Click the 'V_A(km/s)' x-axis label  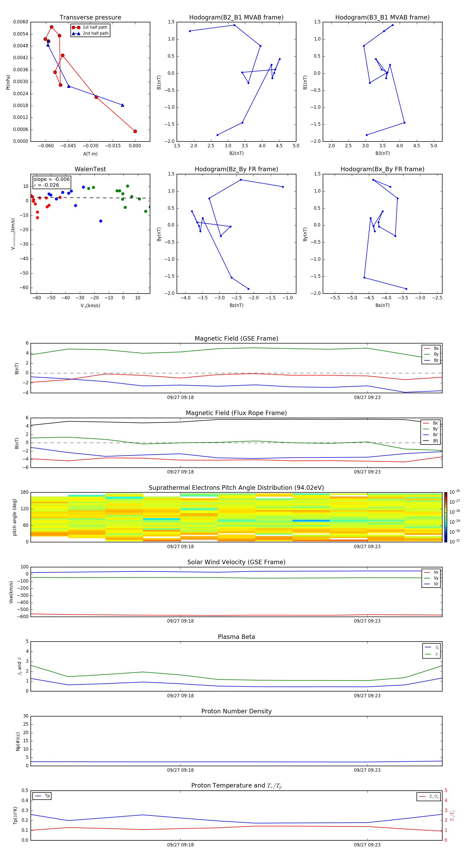[90, 306]
